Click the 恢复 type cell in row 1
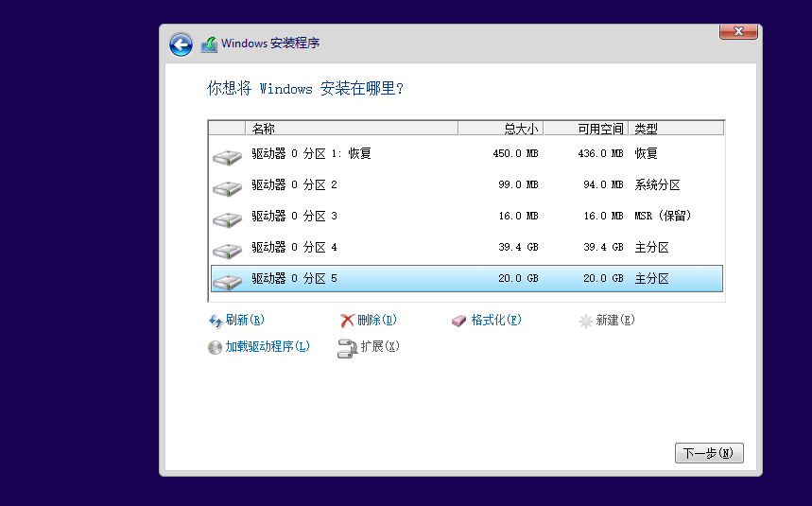 click(x=646, y=154)
